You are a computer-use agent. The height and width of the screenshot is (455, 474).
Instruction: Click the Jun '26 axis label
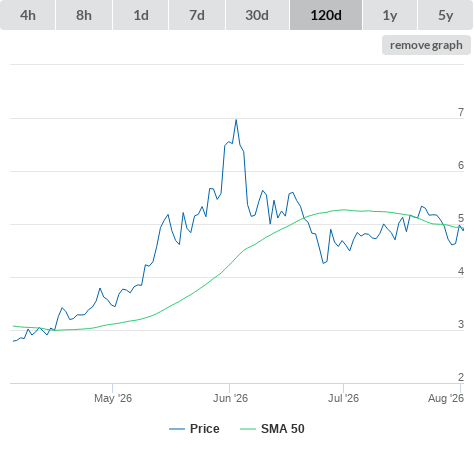coord(230,398)
